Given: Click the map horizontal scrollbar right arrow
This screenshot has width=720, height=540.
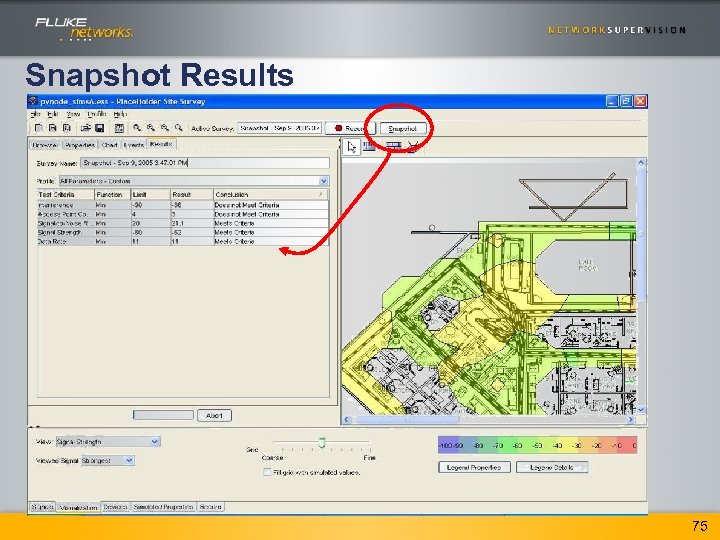Looking at the screenshot, I should click(630, 420).
